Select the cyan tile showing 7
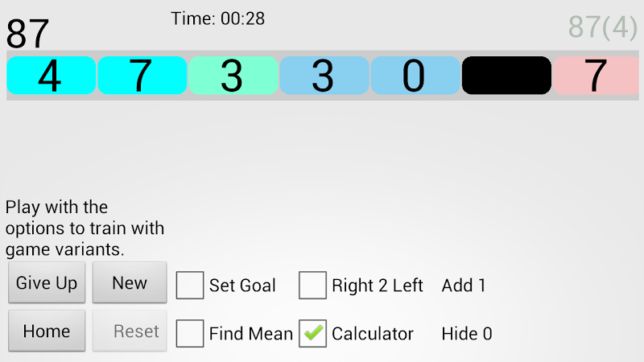 point(142,76)
